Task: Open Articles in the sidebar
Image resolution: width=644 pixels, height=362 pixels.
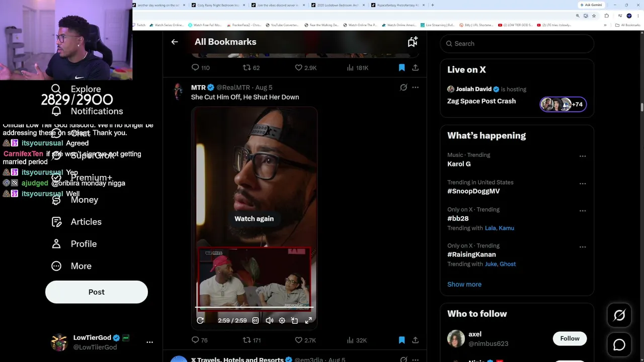Action: click(x=77, y=222)
